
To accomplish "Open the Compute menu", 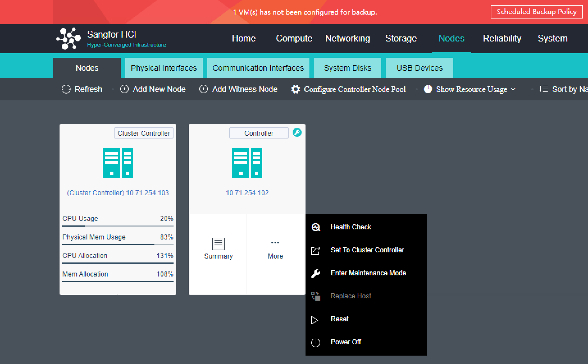I will pos(294,38).
